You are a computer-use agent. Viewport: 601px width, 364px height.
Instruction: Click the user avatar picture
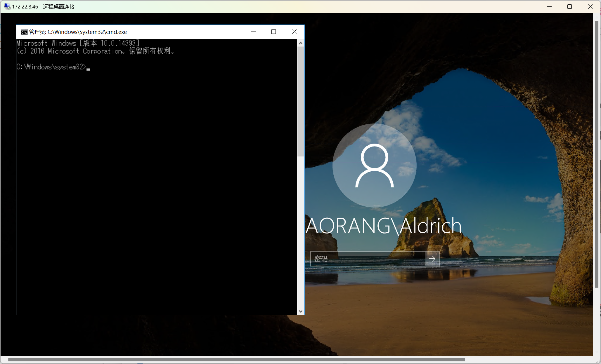pyautogui.click(x=374, y=166)
